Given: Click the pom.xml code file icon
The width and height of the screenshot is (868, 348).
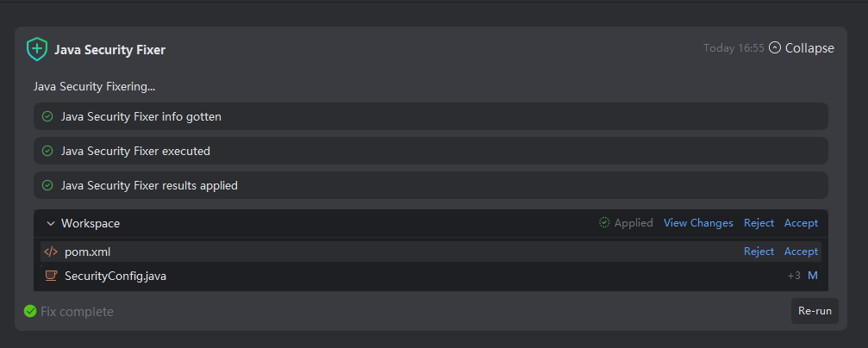Looking at the screenshot, I should tap(51, 252).
